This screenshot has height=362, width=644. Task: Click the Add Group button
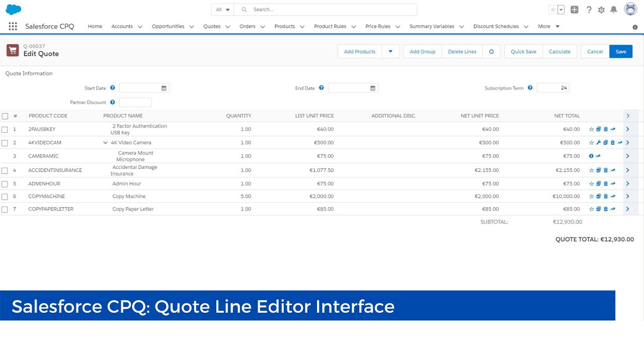coord(423,51)
